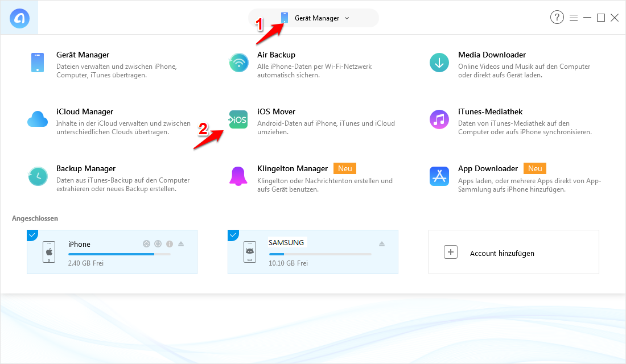Viewport: 626px width, 364px height.
Task: Click the iTunes-Mediathek music note icon
Action: pos(439,119)
